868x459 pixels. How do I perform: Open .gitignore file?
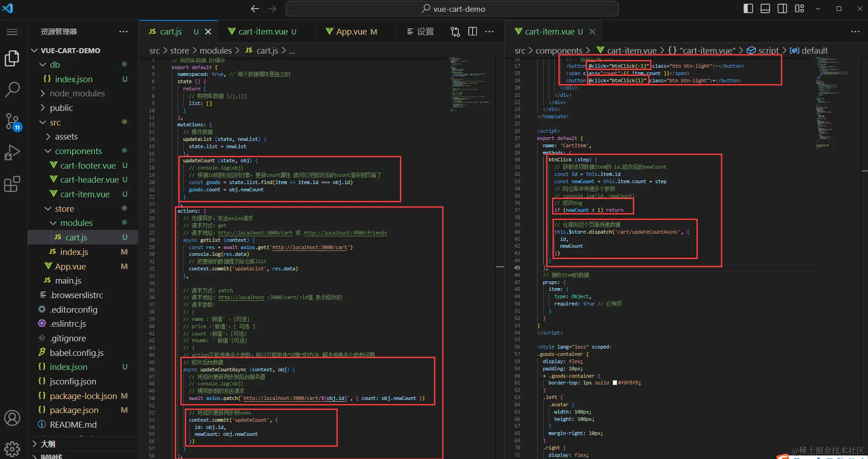pos(83,338)
